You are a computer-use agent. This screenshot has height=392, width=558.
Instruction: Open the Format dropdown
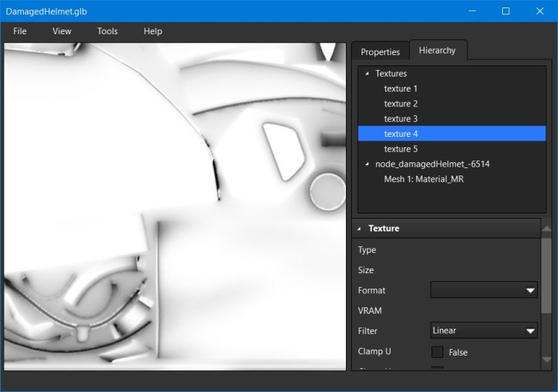point(484,290)
